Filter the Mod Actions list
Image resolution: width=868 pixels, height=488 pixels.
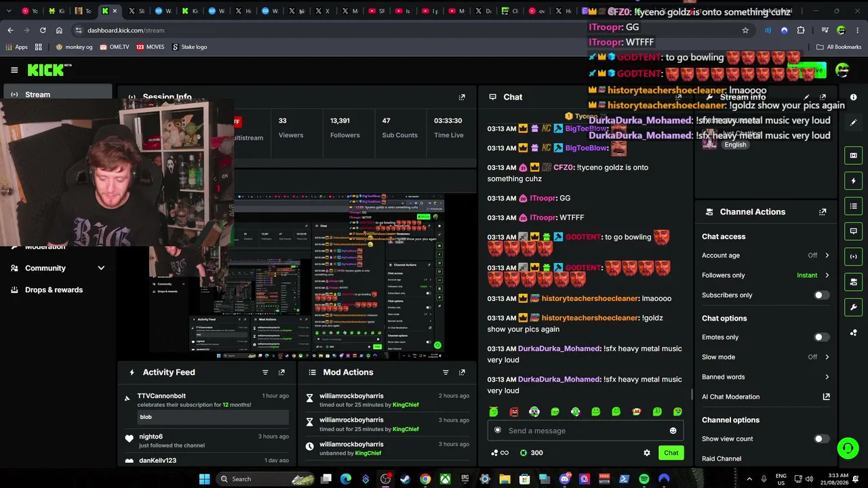pos(446,372)
